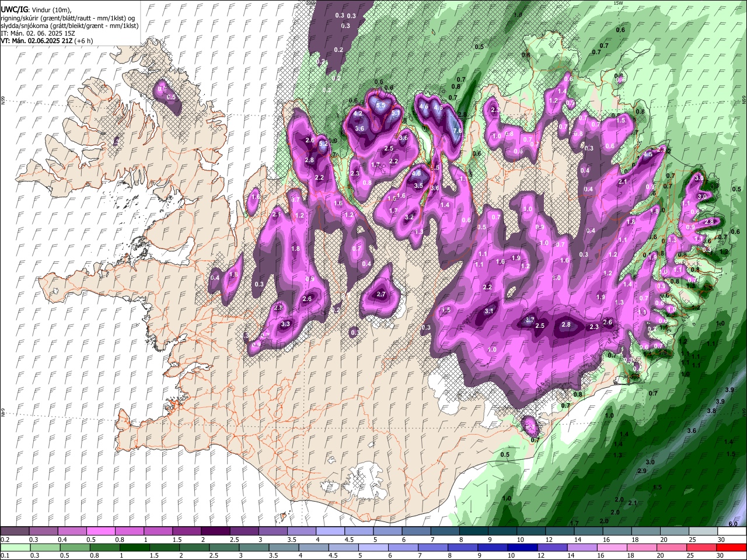Click the top-row legend label 0.2
This screenshot has width=747, height=560.
click(5, 540)
